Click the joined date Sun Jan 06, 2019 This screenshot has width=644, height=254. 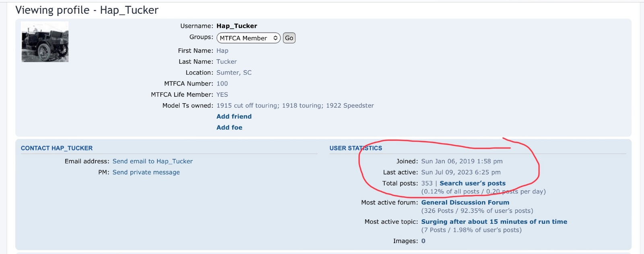point(462,161)
